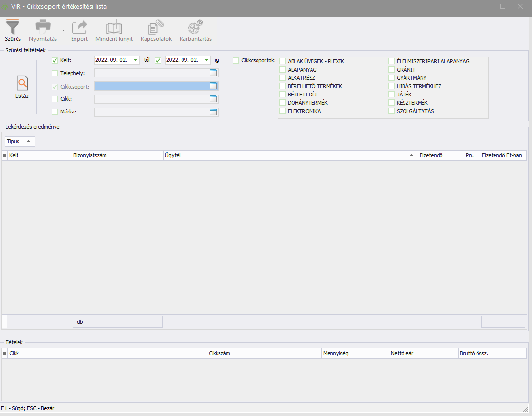Click the Szűrés funnel filter icon

click(13, 27)
